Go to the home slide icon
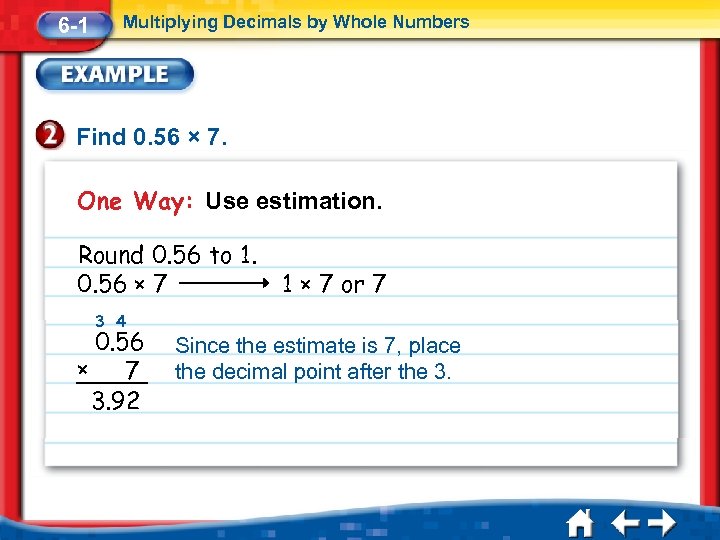Screen dimensions: 720x540 (x=580, y=523)
